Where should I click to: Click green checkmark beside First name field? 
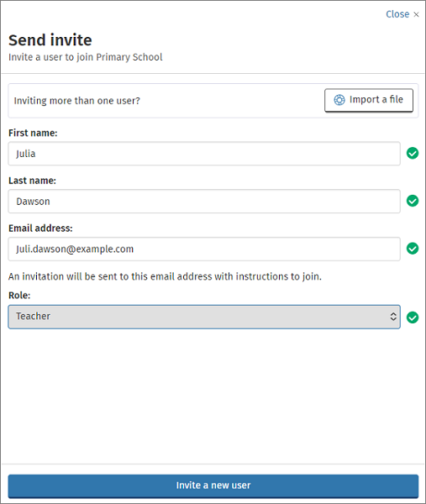pyautogui.click(x=413, y=154)
